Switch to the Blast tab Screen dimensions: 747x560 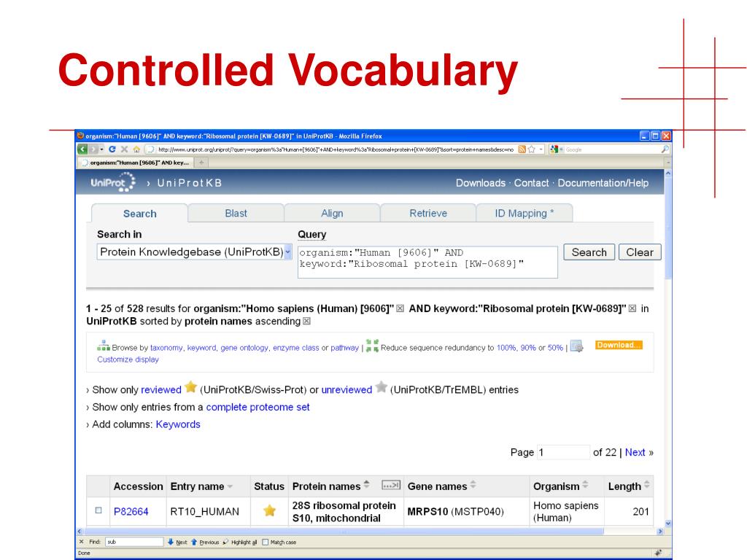[236, 213]
